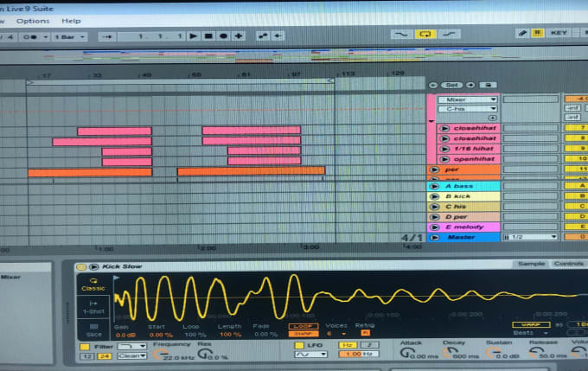Toggle the Retrig R button
The image size is (588, 371).
click(x=365, y=333)
